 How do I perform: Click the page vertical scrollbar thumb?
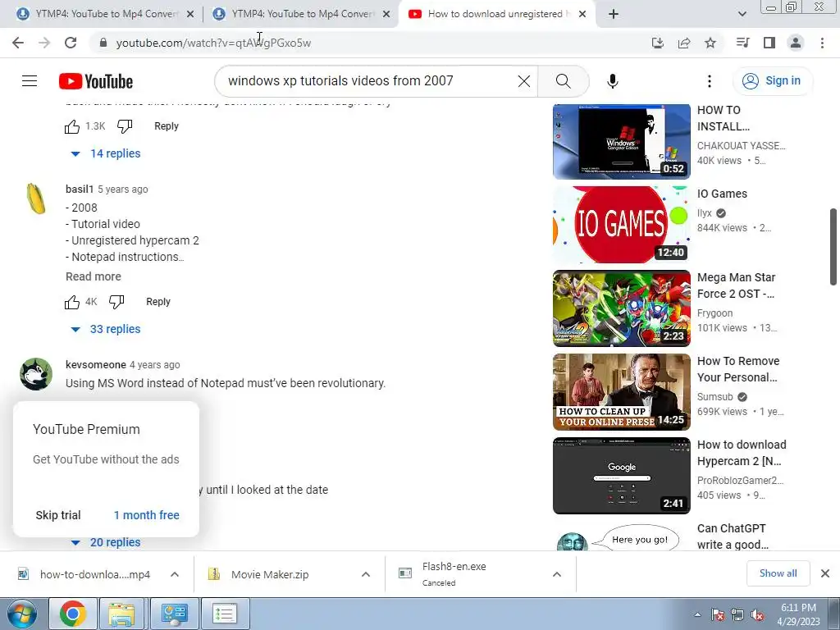pos(833,247)
